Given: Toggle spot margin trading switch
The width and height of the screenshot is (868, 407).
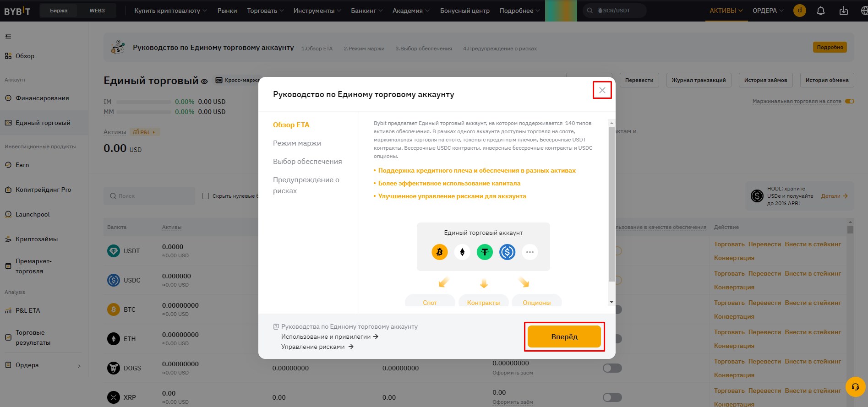Looking at the screenshot, I should coord(850,101).
